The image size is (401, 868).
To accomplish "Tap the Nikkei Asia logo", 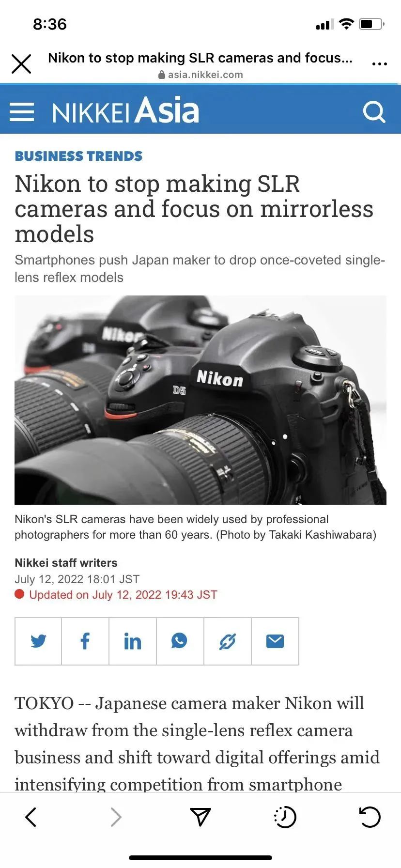I will [125, 110].
